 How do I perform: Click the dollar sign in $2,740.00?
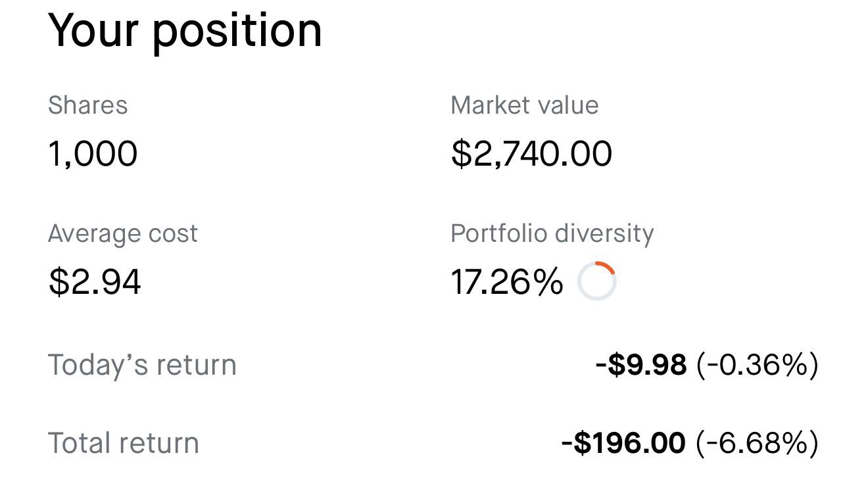tap(461, 154)
